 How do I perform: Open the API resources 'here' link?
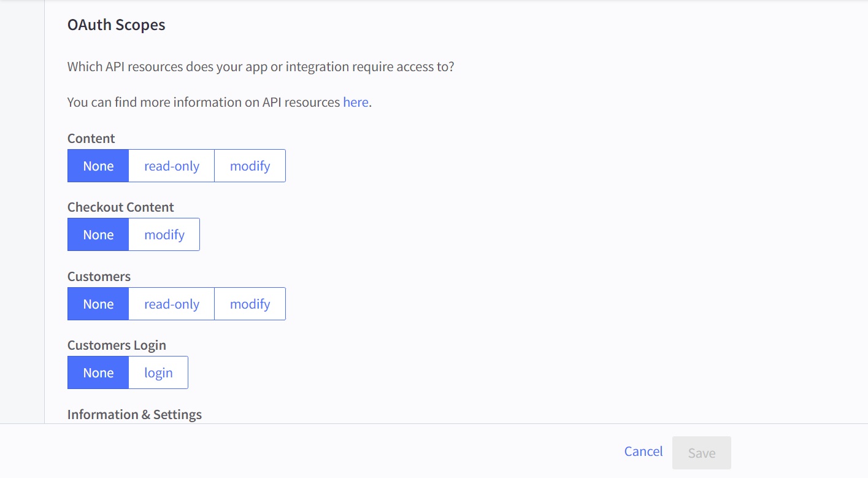pos(355,102)
